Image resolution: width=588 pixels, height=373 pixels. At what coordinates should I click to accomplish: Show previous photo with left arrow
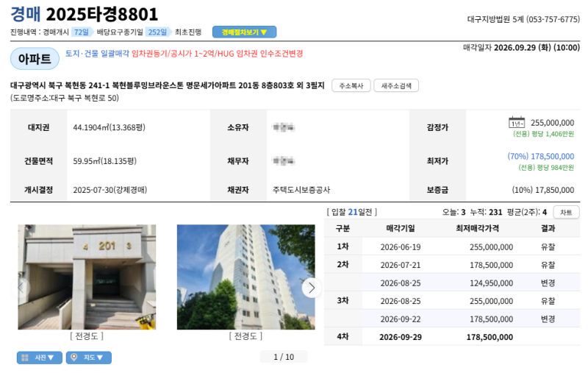pos(21,288)
